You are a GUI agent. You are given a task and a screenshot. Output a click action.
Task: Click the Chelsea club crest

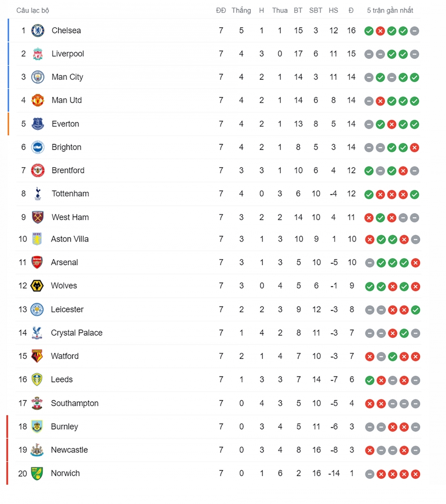38,30
